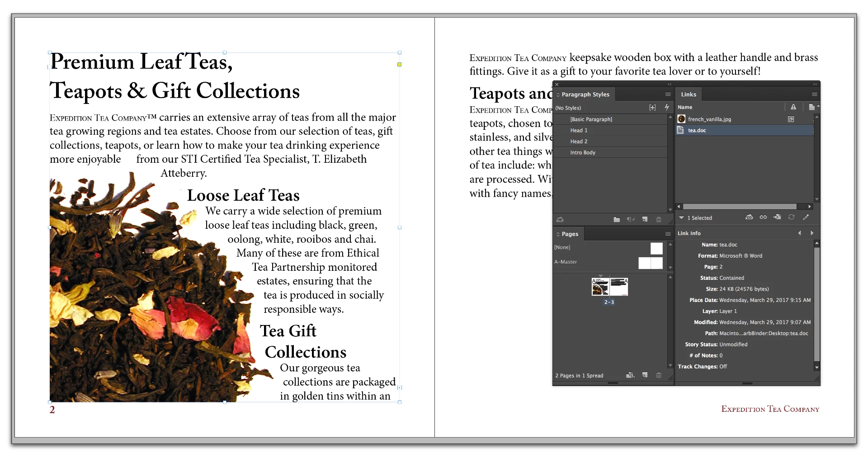
Task: Create new paragraph style icon
Action: click(x=645, y=220)
